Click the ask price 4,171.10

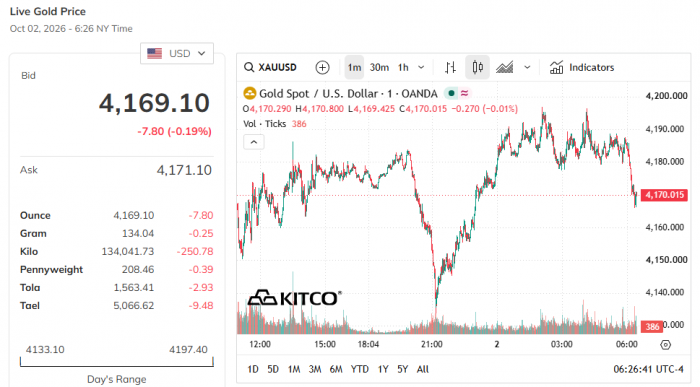pos(184,170)
